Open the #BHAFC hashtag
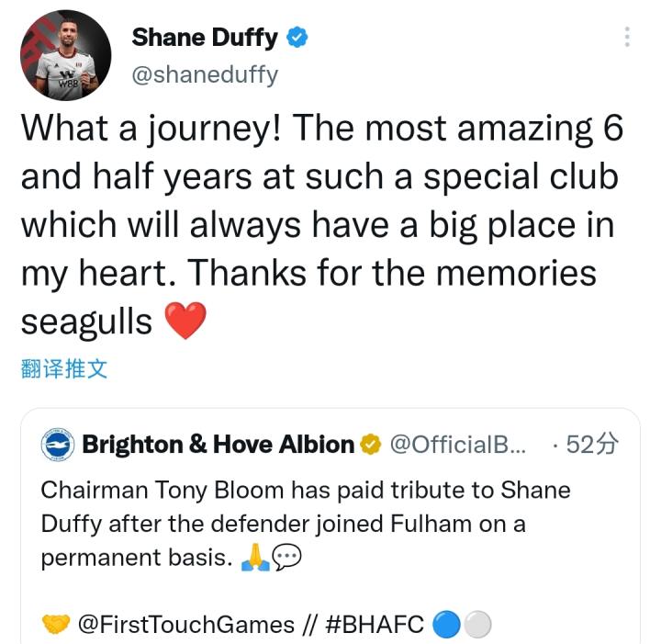661x644 pixels. pos(375,625)
